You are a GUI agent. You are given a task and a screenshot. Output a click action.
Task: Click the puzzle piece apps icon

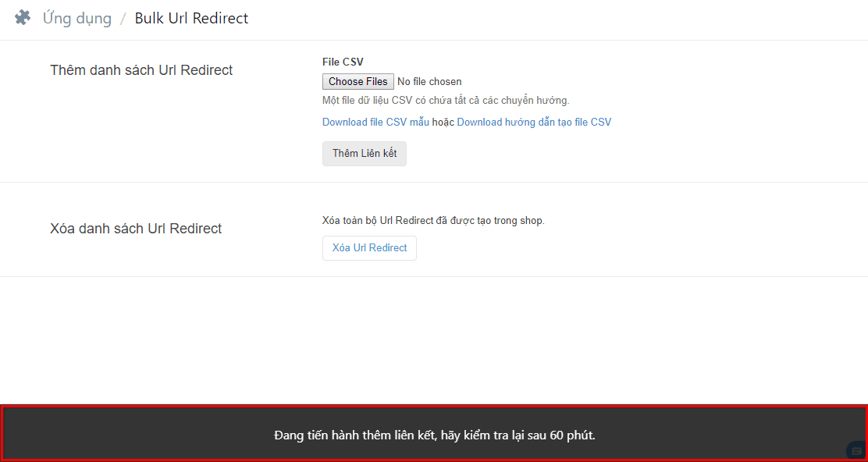(x=23, y=18)
